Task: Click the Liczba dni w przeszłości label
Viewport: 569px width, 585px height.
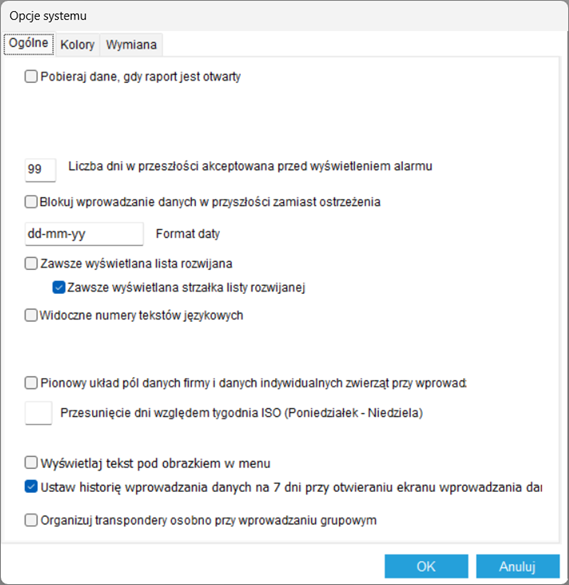Action: click(250, 166)
